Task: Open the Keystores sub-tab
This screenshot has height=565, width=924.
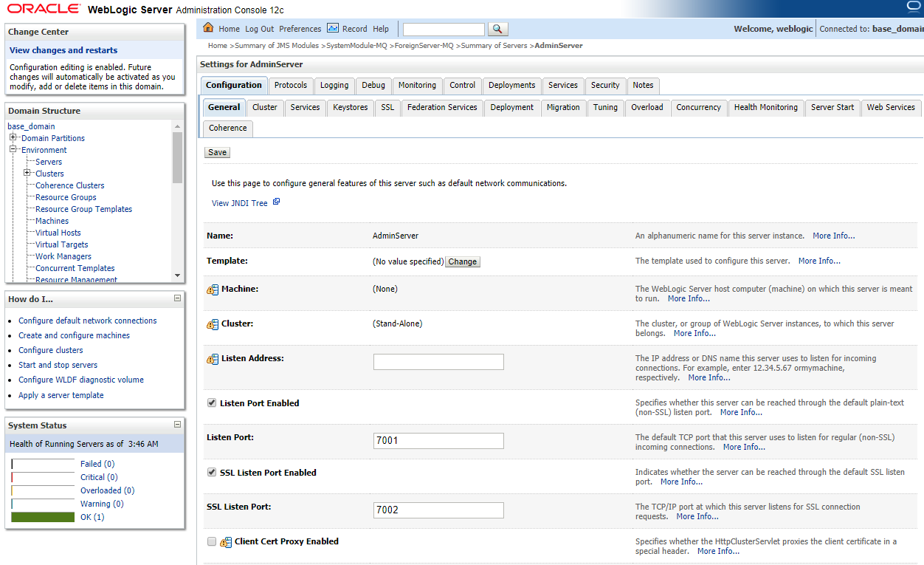Action: tap(350, 107)
